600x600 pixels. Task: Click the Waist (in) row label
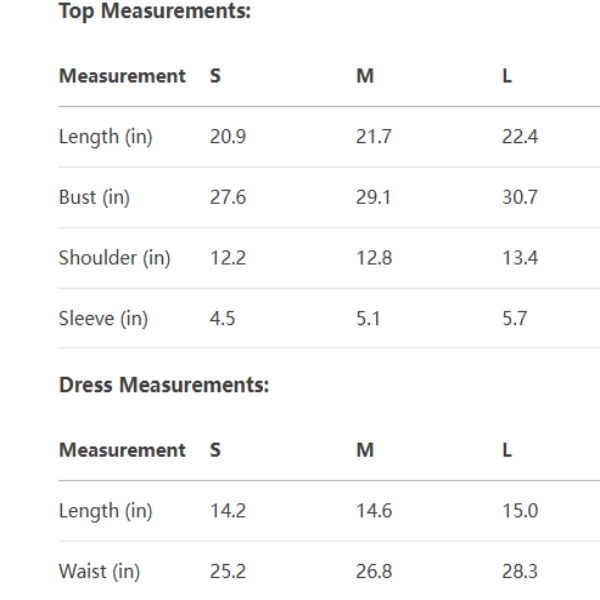99,572
